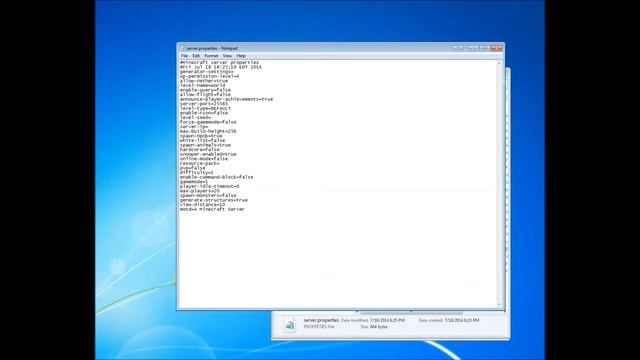Open the File menu in Notepad
Screen dimensions: 640x360
[184, 56]
